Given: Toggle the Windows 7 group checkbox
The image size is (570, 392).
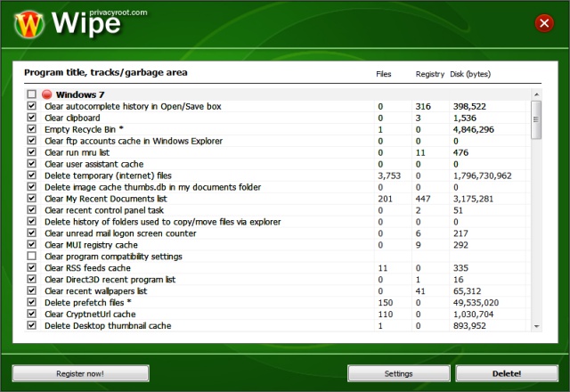Looking at the screenshot, I should [32, 94].
